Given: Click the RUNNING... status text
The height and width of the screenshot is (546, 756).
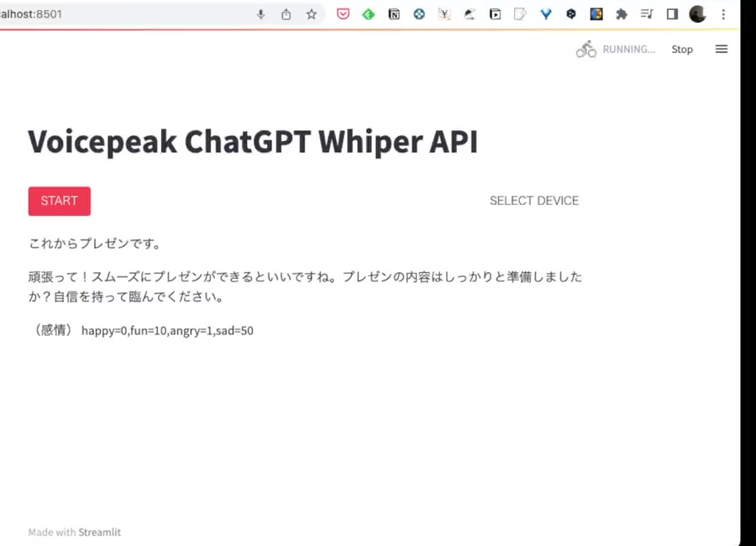Looking at the screenshot, I should [628, 50].
